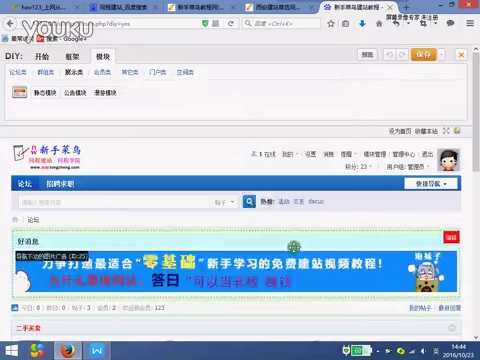Click the volume icon in system tray

pyautogui.click(x=423, y=351)
